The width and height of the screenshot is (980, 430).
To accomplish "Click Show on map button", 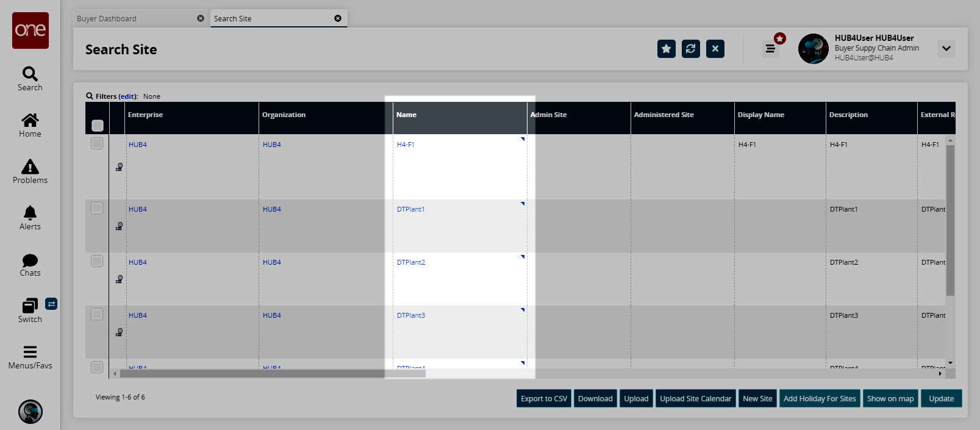I will (x=890, y=398).
